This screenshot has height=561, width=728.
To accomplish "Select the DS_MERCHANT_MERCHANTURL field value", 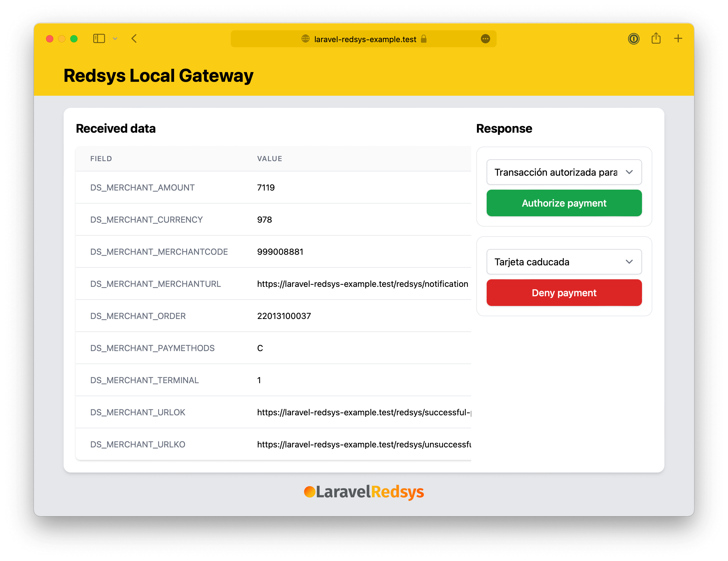I will 362,284.
